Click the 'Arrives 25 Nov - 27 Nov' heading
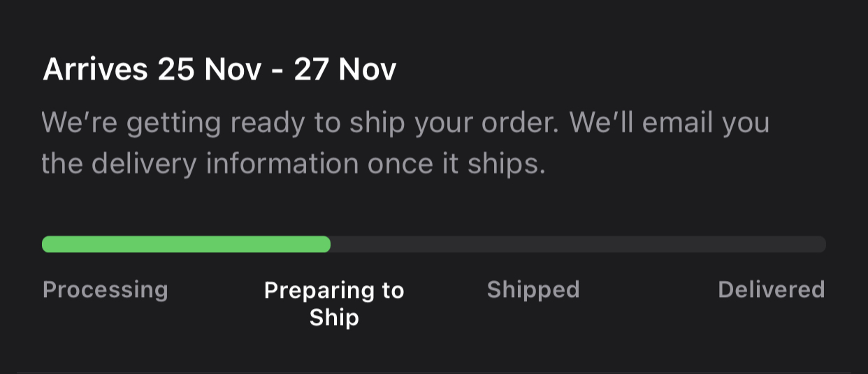868x374 pixels. click(x=219, y=70)
